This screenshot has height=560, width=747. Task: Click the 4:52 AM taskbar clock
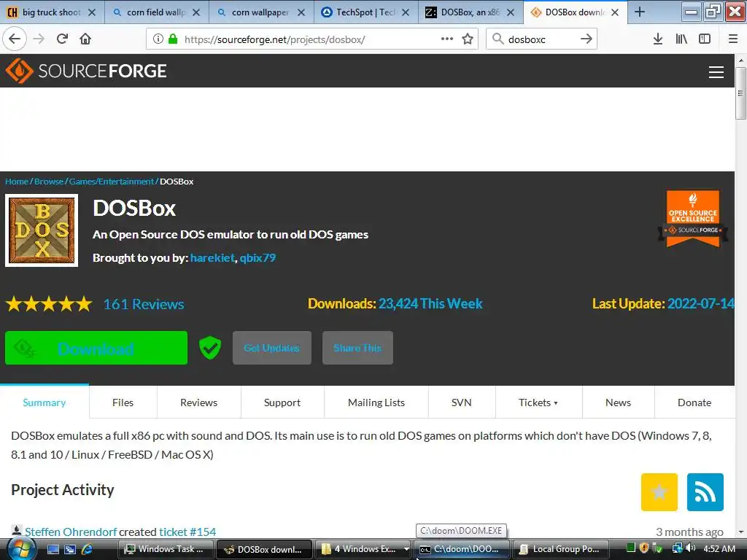(719, 548)
